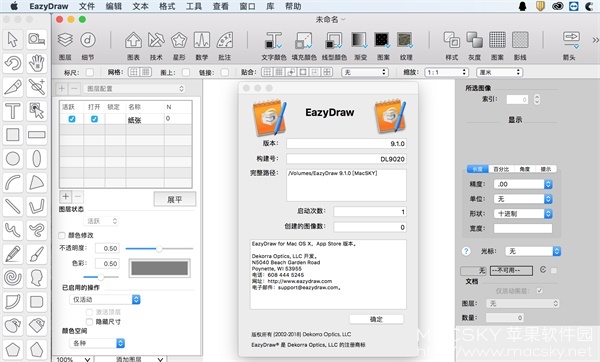600x362 pixels.
Task: Expand toolbar overflow chevrons
Action: click(x=595, y=40)
